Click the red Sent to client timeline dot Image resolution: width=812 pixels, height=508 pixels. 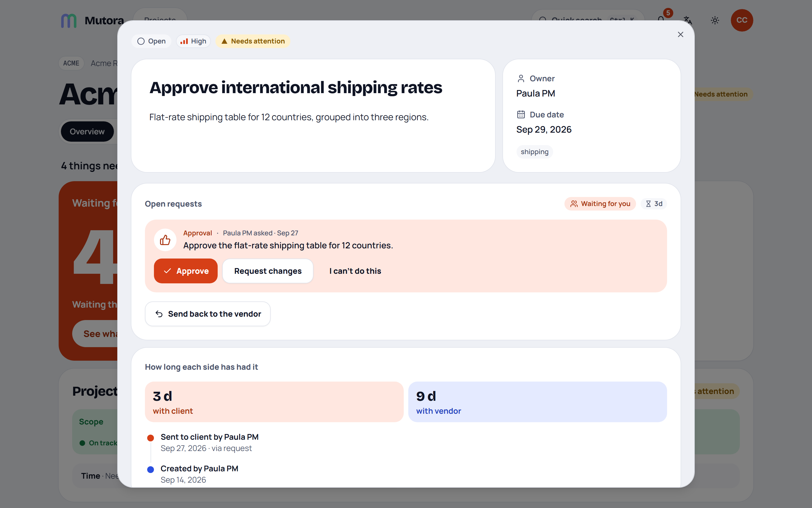(151, 438)
